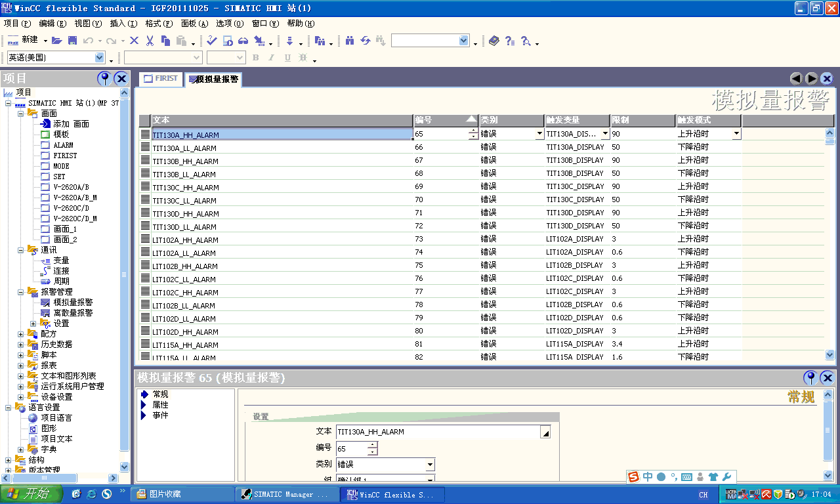
Task: Select the 模拟量报警 editor tab
Action: (x=213, y=79)
